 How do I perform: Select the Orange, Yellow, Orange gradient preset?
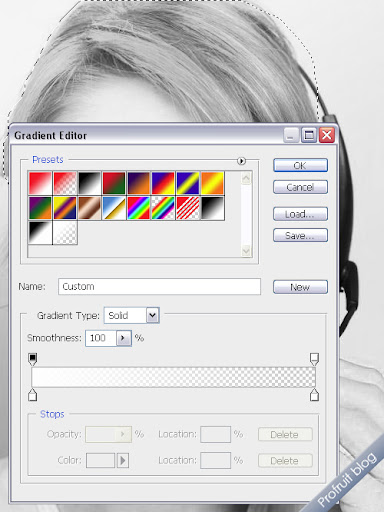point(213,183)
